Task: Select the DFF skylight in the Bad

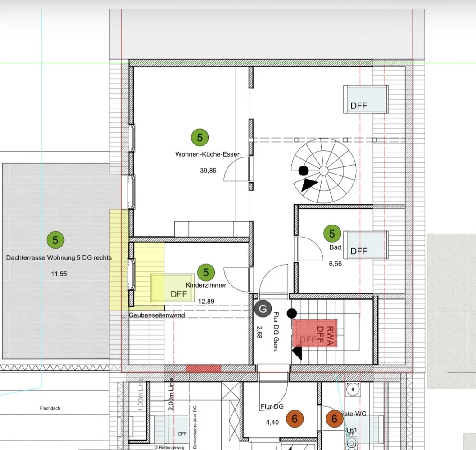Action: click(x=366, y=245)
